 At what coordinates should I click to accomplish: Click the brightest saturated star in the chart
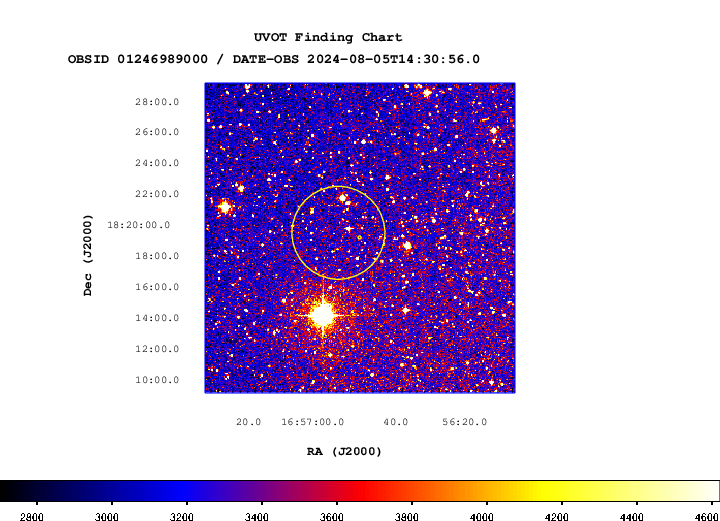click(x=323, y=315)
